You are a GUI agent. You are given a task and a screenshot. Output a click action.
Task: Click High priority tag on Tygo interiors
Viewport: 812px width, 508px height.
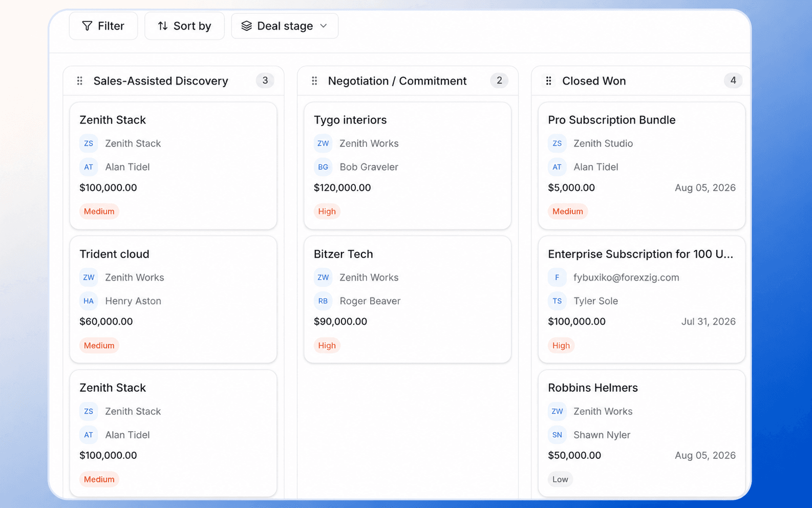pos(327,211)
